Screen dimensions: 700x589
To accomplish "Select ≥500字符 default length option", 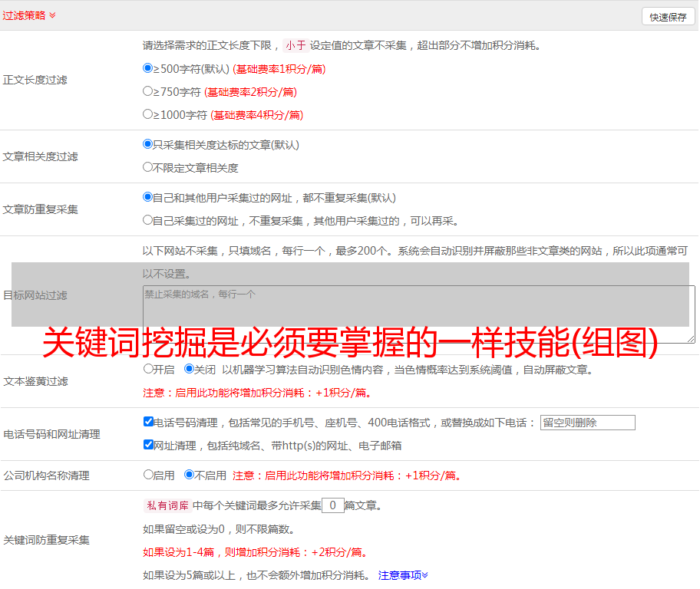I will [x=148, y=68].
